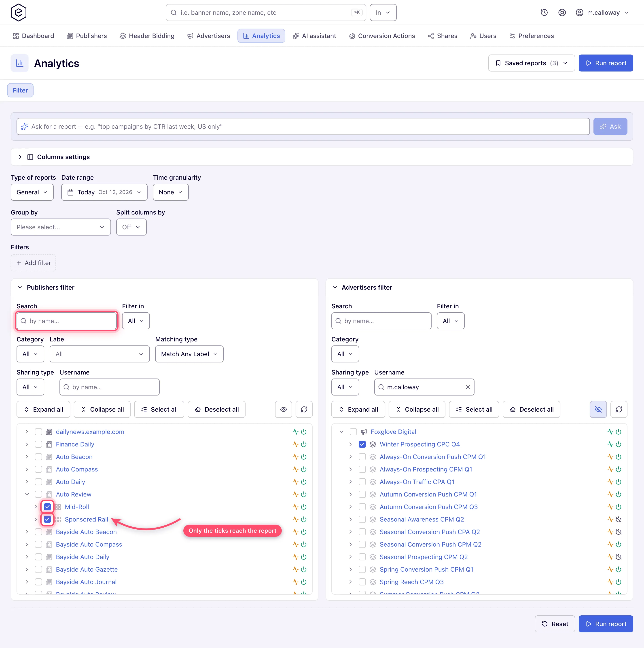
Task: Open the AI assistant menu
Action: click(314, 36)
